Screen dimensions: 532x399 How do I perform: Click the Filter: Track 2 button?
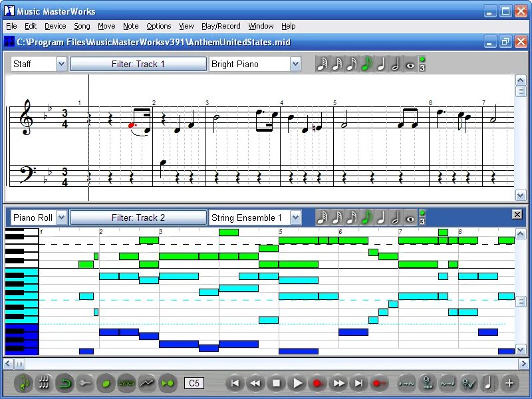click(138, 217)
